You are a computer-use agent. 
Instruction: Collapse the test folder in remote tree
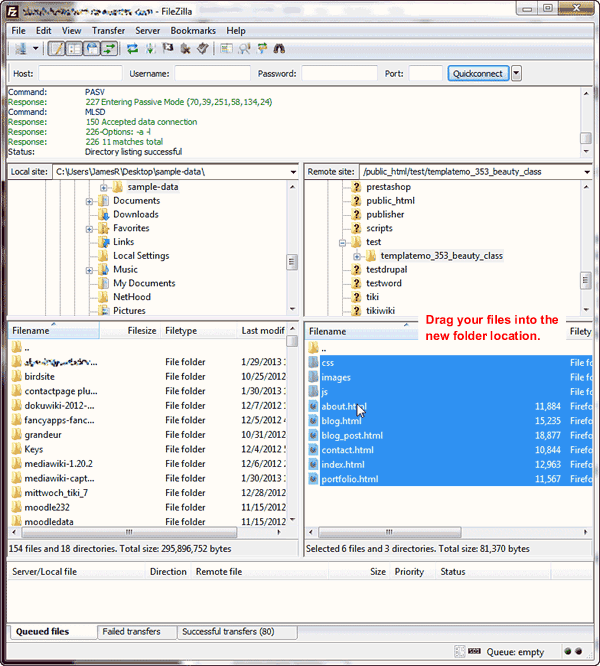[343, 242]
